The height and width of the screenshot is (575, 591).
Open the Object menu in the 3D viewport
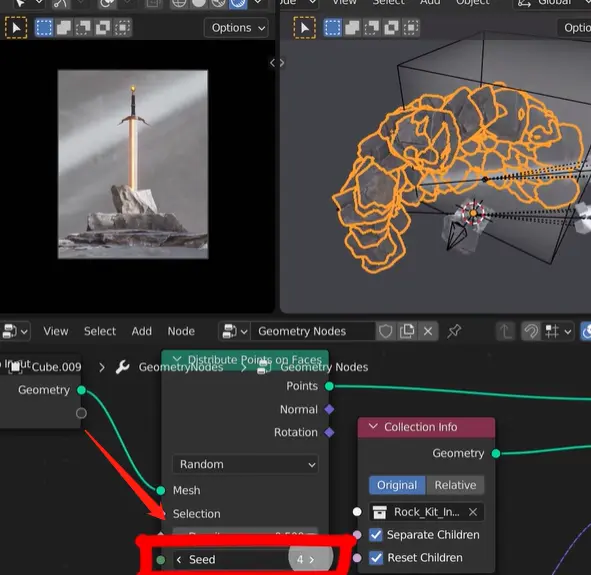[473, 3]
